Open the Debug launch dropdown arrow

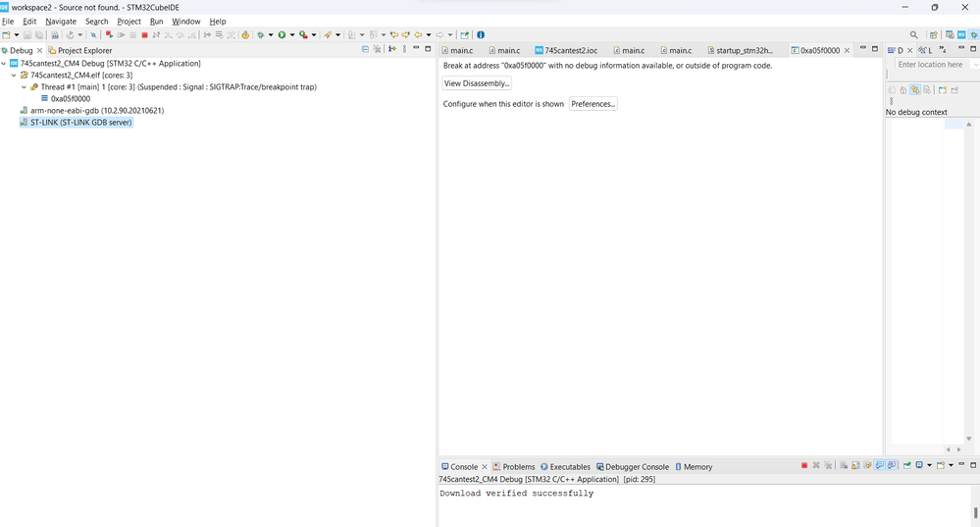click(271, 35)
